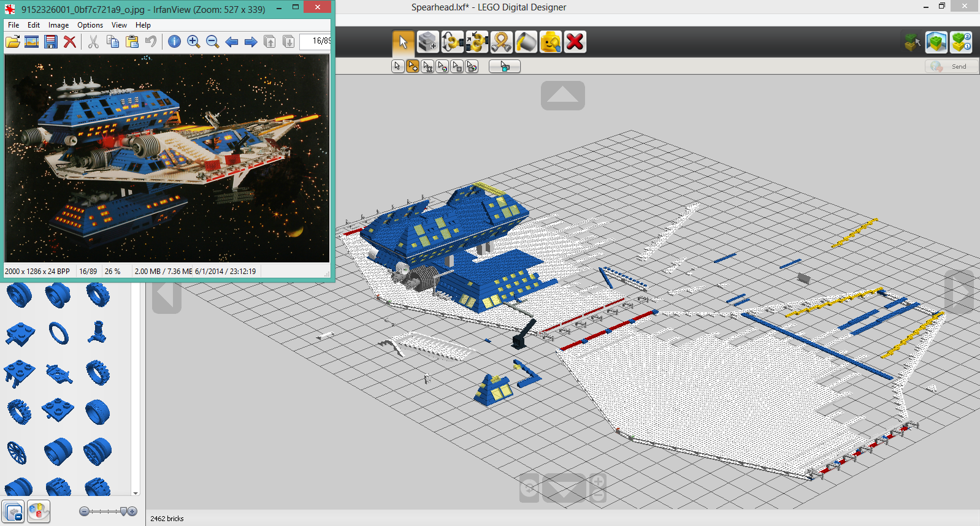Choose the color-and-shape selection sub-tool
This screenshot has width=980, height=526.
472,66
